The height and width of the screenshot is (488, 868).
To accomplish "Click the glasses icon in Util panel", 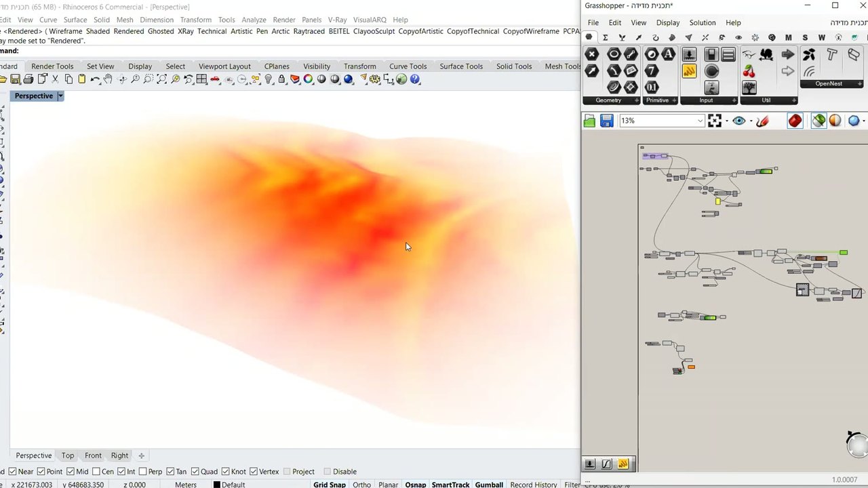I will tap(749, 54).
